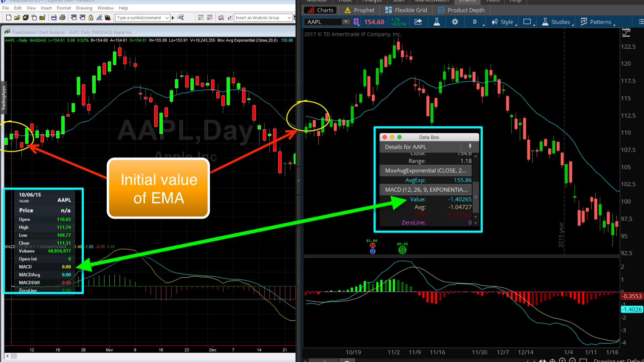644x362 pixels.
Task: Click the MovAvgExponential section header in Data Box
Action: (426, 171)
